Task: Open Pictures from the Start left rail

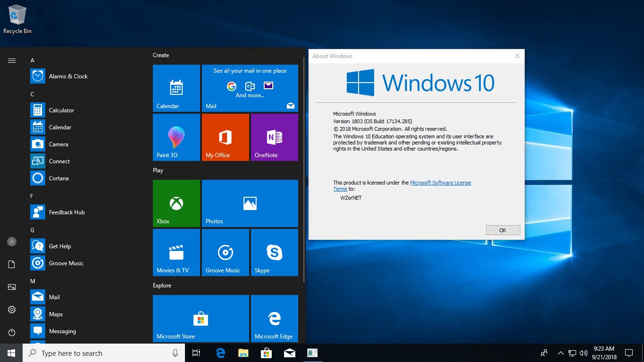Action: click(x=12, y=287)
